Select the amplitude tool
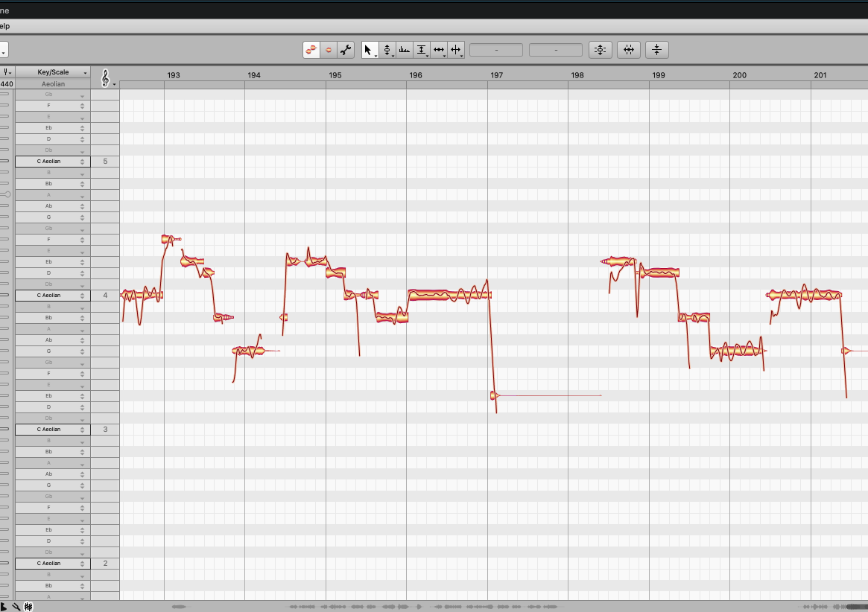This screenshot has width=868, height=612. point(421,50)
